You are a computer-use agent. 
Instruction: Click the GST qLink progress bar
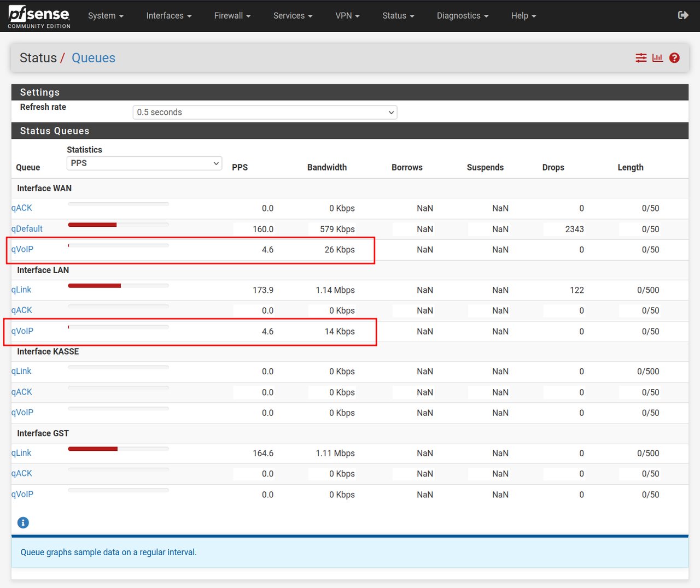pos(118,449)
